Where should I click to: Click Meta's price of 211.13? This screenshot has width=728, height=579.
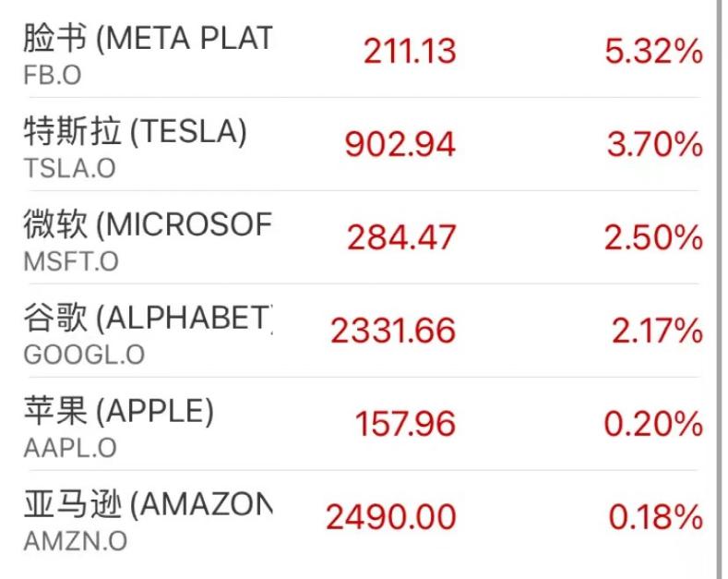(x=409, y=52)
